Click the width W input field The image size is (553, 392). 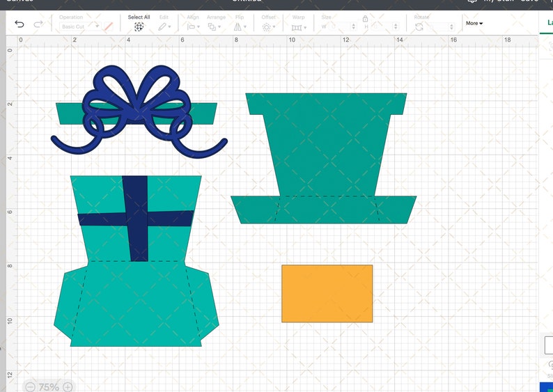click(x=341, y=26)
